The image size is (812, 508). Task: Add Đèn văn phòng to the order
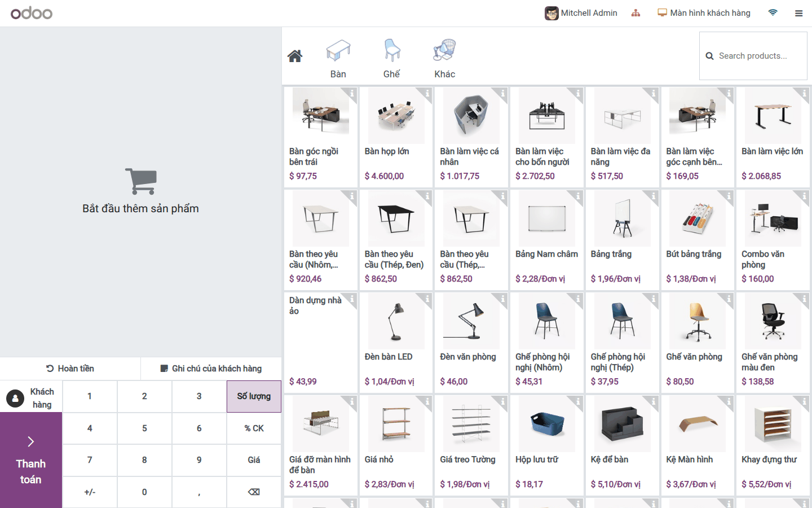(x=471, y=343)
